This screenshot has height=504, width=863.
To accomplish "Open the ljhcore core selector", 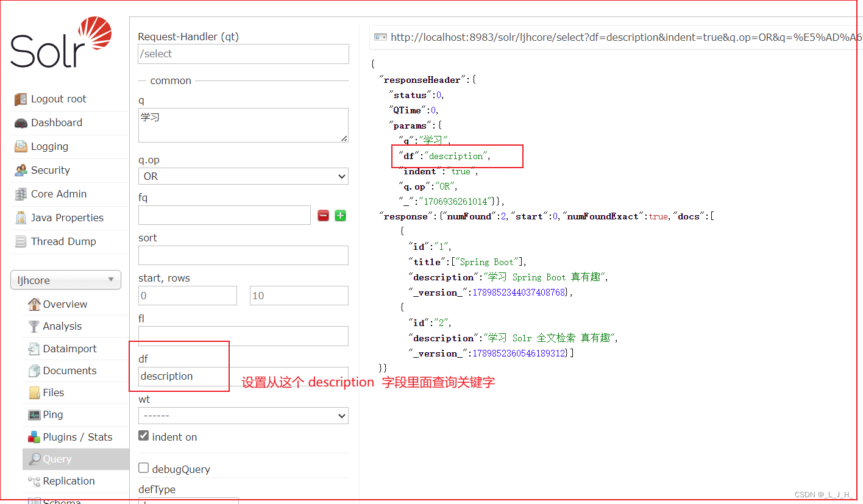I will coord(66,280).
